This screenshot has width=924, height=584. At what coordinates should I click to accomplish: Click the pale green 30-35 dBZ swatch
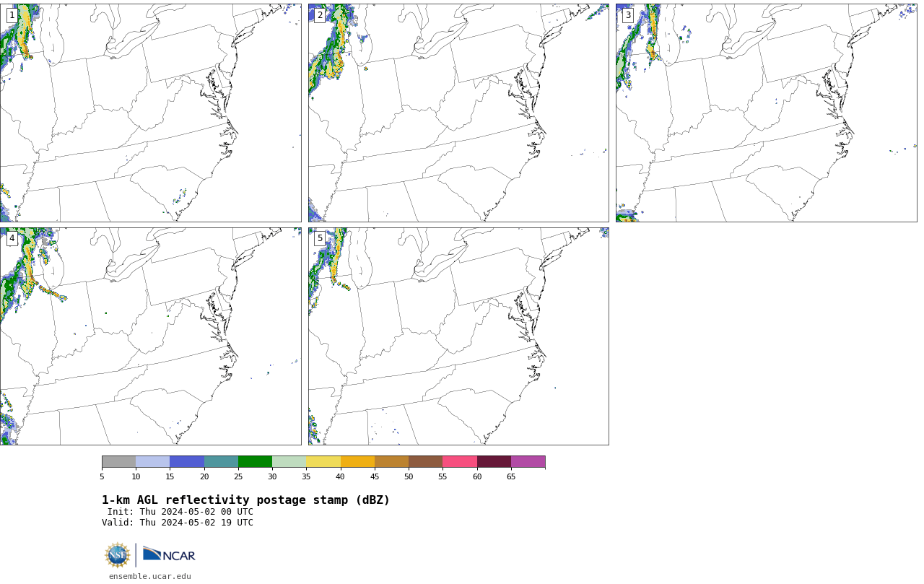pyautogui.click(x=289, y=462)
